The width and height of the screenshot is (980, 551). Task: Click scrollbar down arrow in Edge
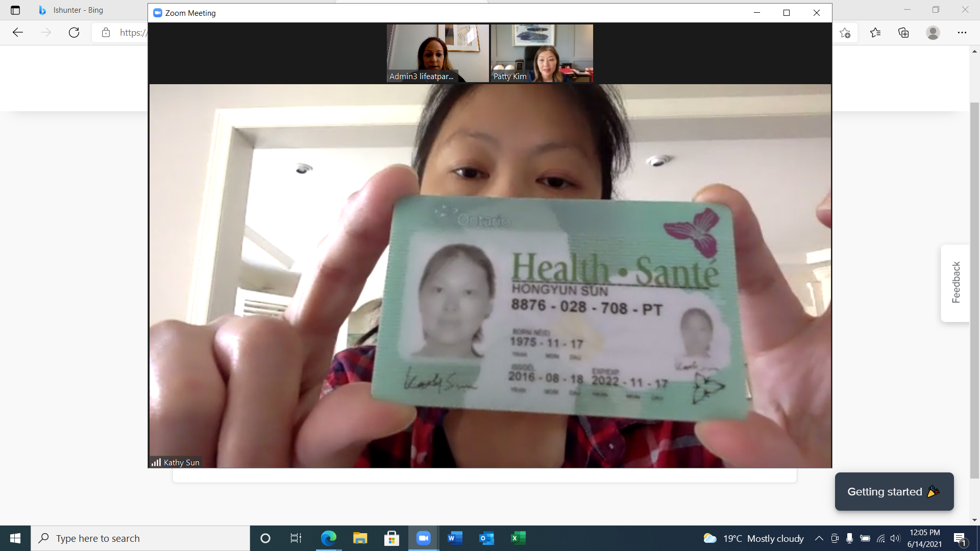pos(975,520)
